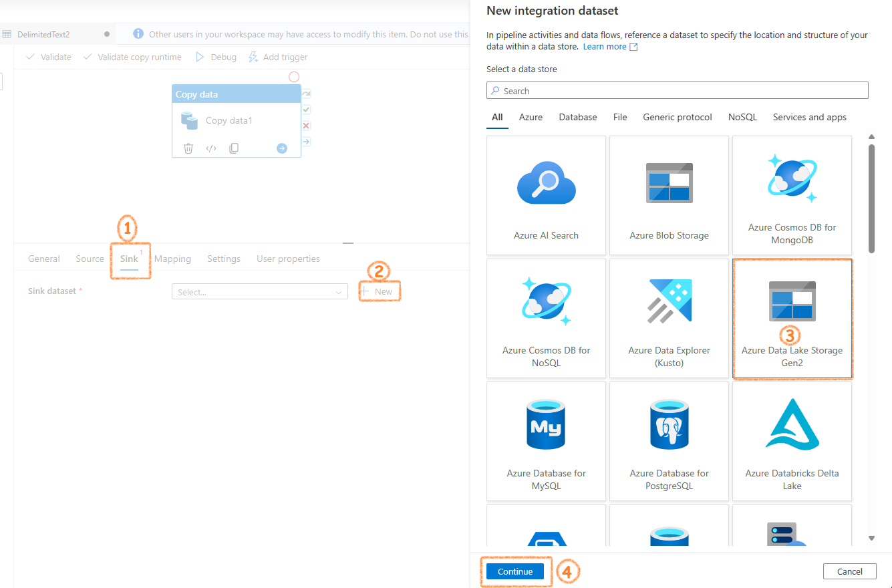The image size is (892, 588).
Task: Open the Mapping tab of Copy data
Action: point(172,259)
